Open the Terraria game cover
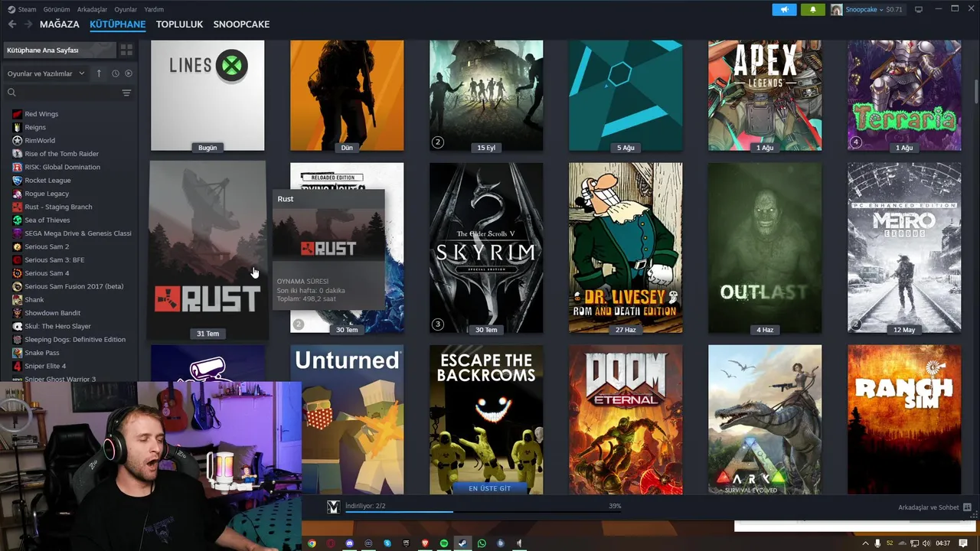The height and width of the screenshot is (551, 980). [x=904, y=96]
